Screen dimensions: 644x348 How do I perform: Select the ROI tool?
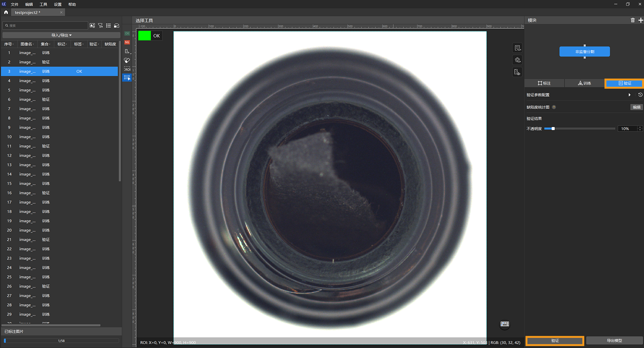coord(127,69)
